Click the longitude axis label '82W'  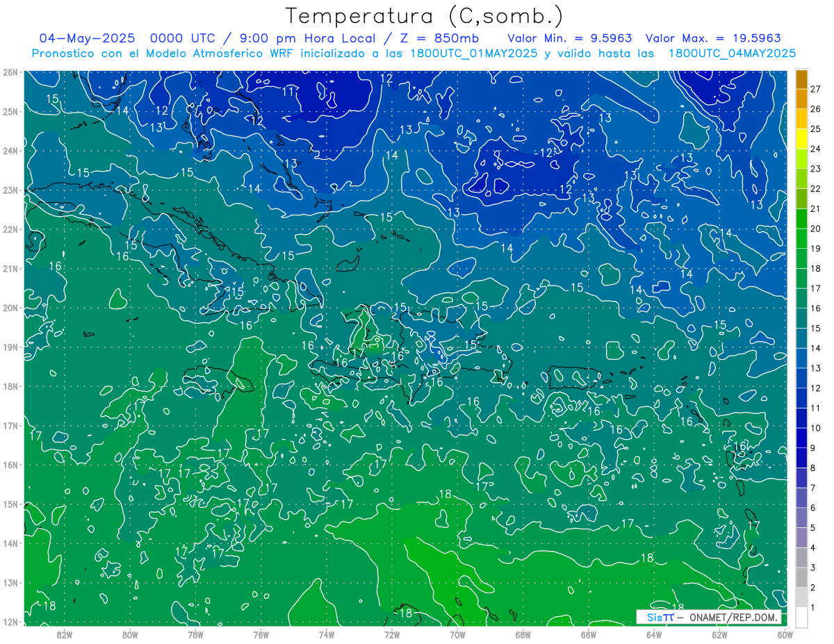pyautogui.click(x=65, y=634)
